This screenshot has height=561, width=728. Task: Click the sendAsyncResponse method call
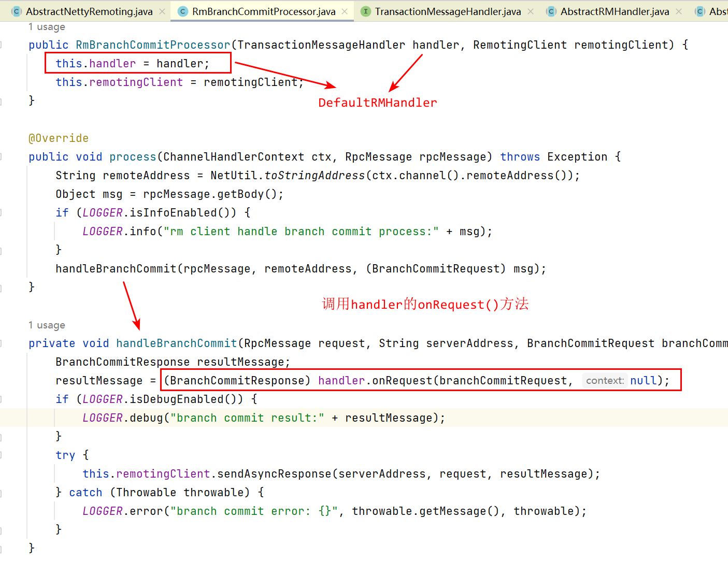click(x=274, y=474)
